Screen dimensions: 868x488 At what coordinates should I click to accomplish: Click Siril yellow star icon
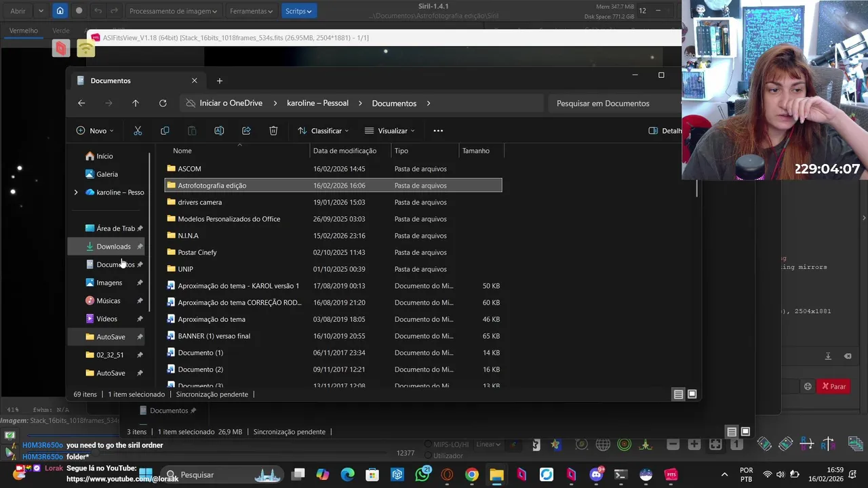pyautogui.click(x=556, y=445)
